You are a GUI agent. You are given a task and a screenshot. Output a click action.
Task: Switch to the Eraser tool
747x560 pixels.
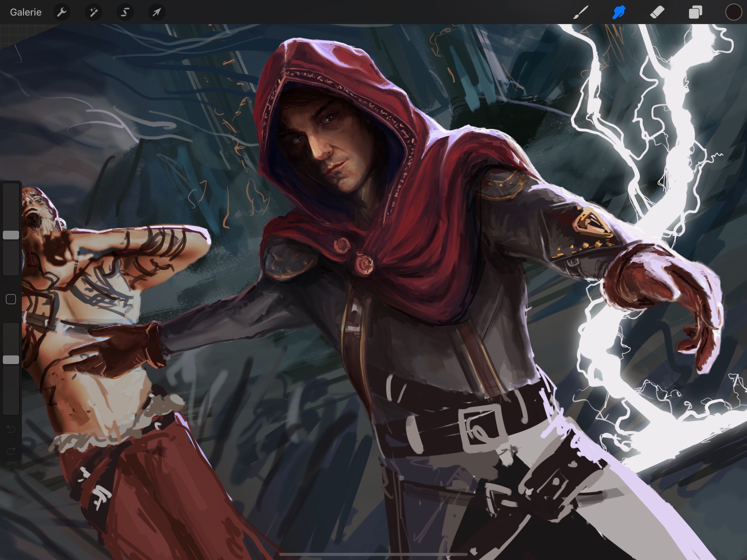[x=657, y=13]
